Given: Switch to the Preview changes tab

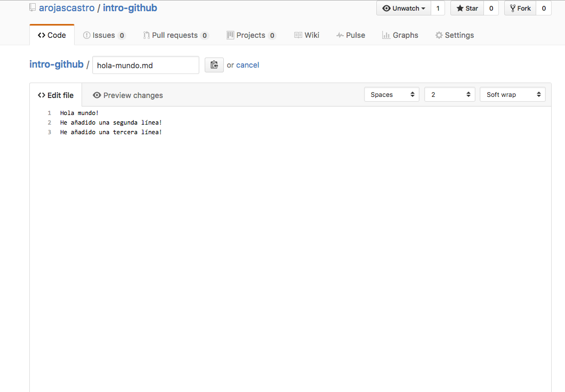Looking at the screenshot, I should (x=127, y=95).
